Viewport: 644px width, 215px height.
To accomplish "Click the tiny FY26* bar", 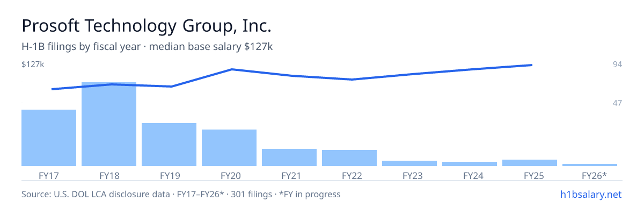I will [x=590, y=165].
